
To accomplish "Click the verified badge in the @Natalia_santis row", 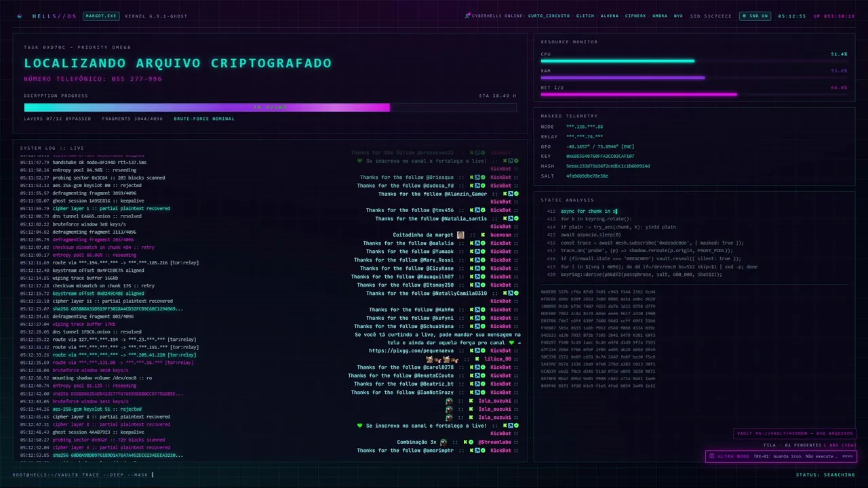I will [516, 219].
